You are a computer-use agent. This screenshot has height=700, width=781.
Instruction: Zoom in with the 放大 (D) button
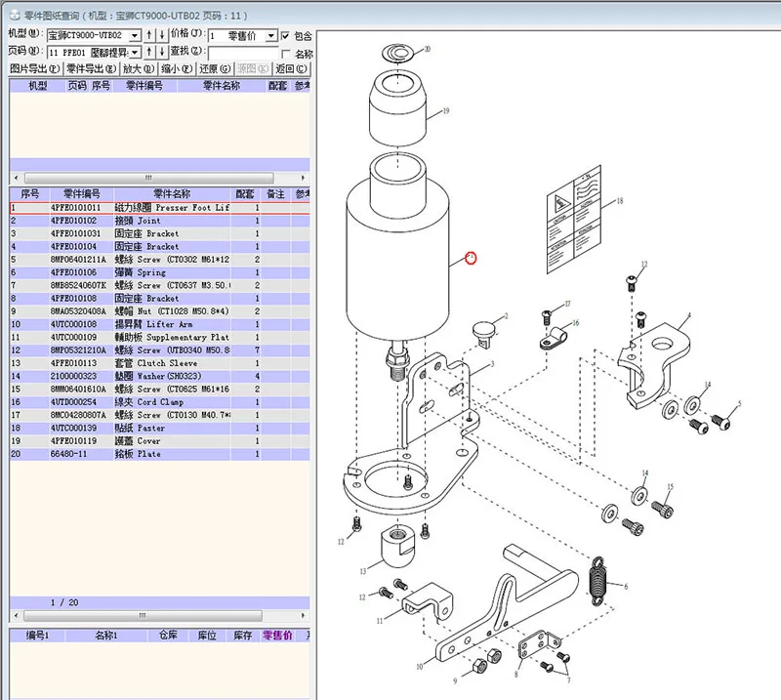pyautogui.click(x=139, y=68)
